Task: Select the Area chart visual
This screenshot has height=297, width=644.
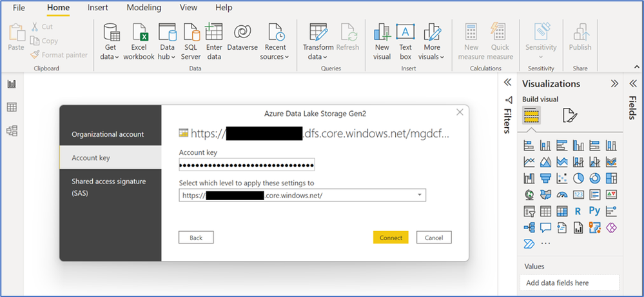Action: pyautogui.click(x=545, y=161)
